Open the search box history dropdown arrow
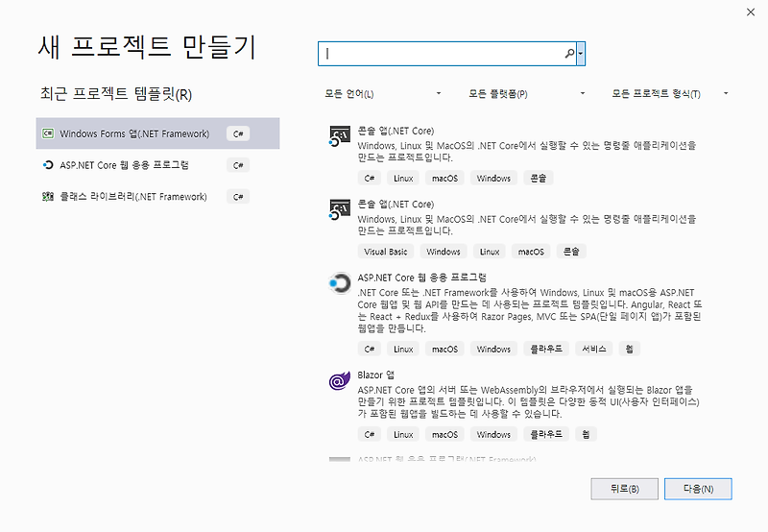The height and width of the screenshot is (532, 768). (581, 54)
